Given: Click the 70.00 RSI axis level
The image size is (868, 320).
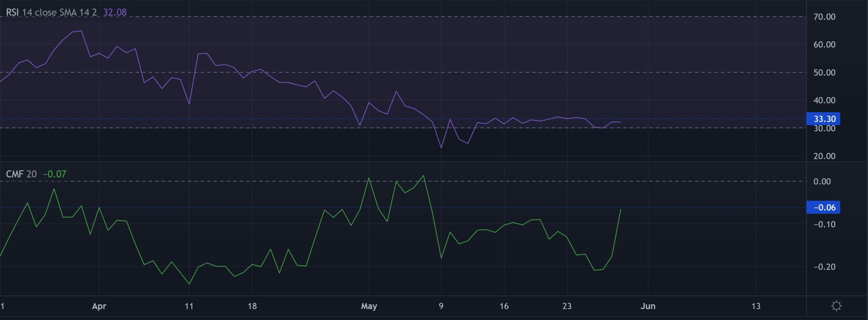Looking at the screenshot, I should coord(825,17).
